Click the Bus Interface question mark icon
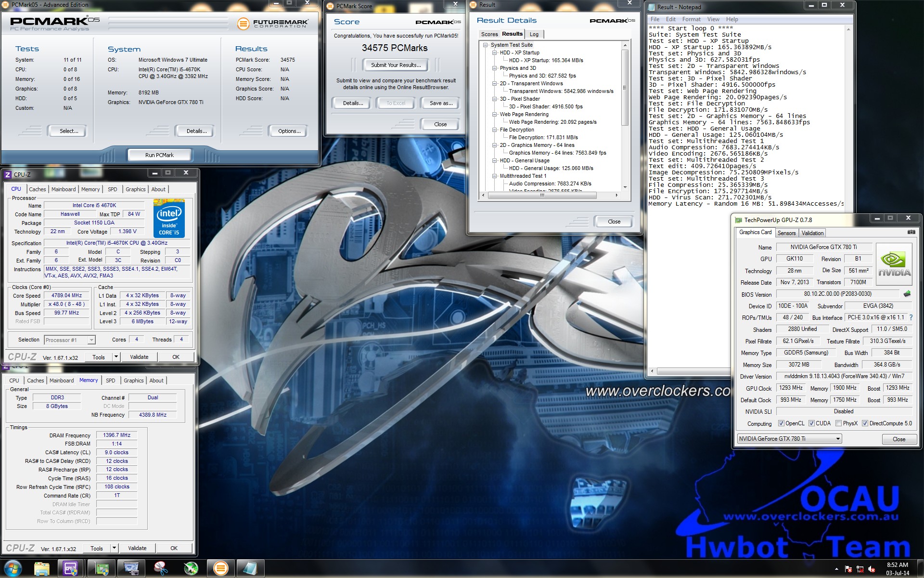This screenshot has width=924, height=578. (911, 317)
